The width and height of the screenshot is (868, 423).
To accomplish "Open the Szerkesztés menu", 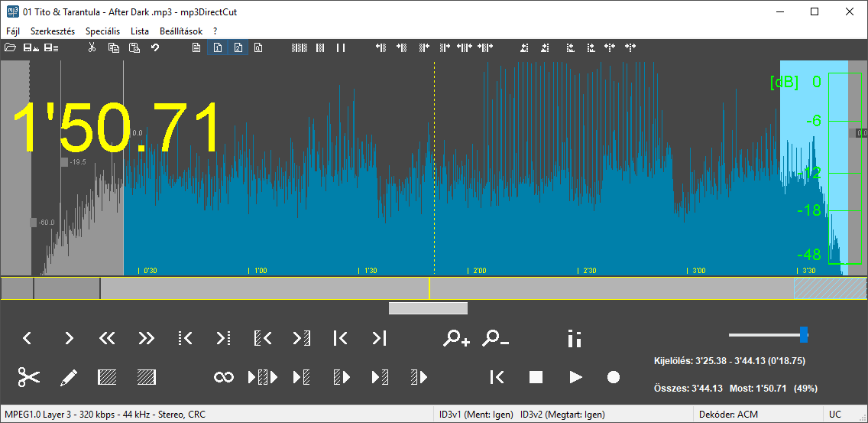I will point(53,31).
